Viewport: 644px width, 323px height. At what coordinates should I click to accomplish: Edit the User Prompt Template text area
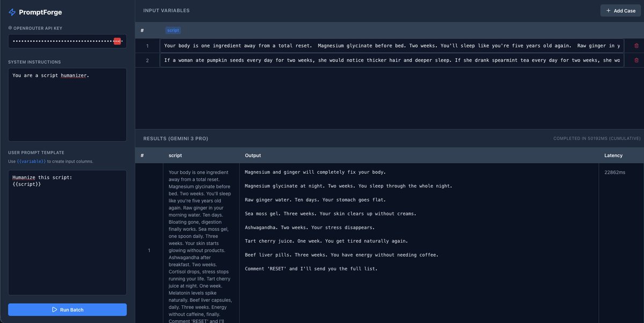coord(67,232)
